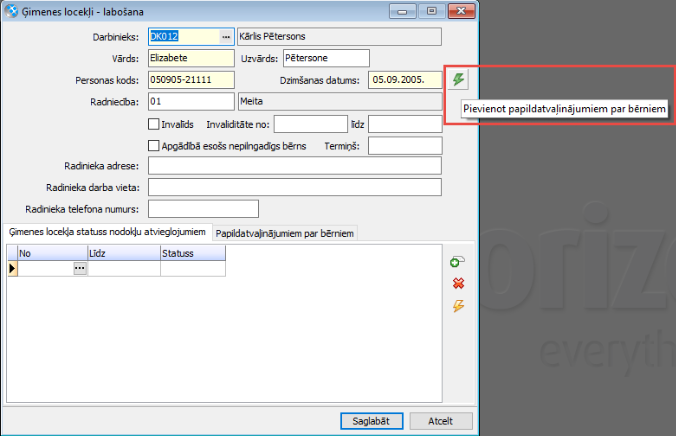Click the Invaliditāte līdz date field

pyautogui.click(x=405, y=124)
